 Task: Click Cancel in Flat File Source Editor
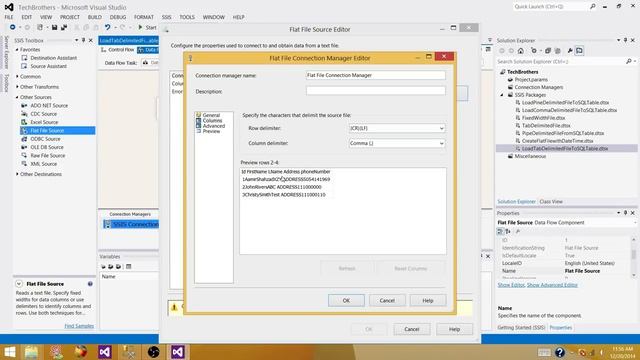[x=412, y=329]
